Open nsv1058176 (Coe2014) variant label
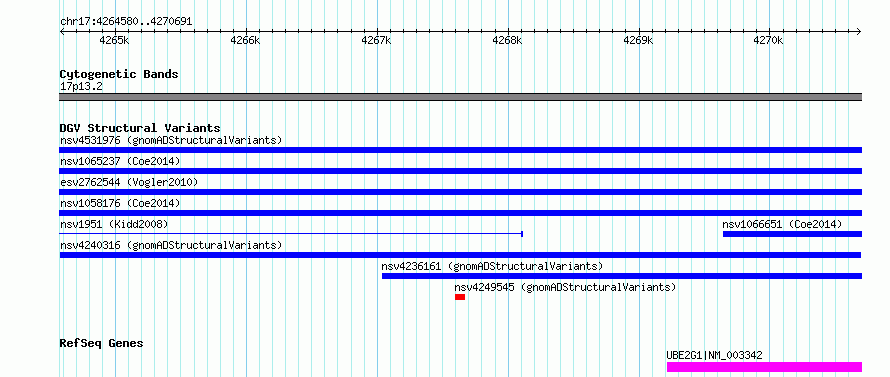Viewport: 890px width, 377px height. pos(120,203)
